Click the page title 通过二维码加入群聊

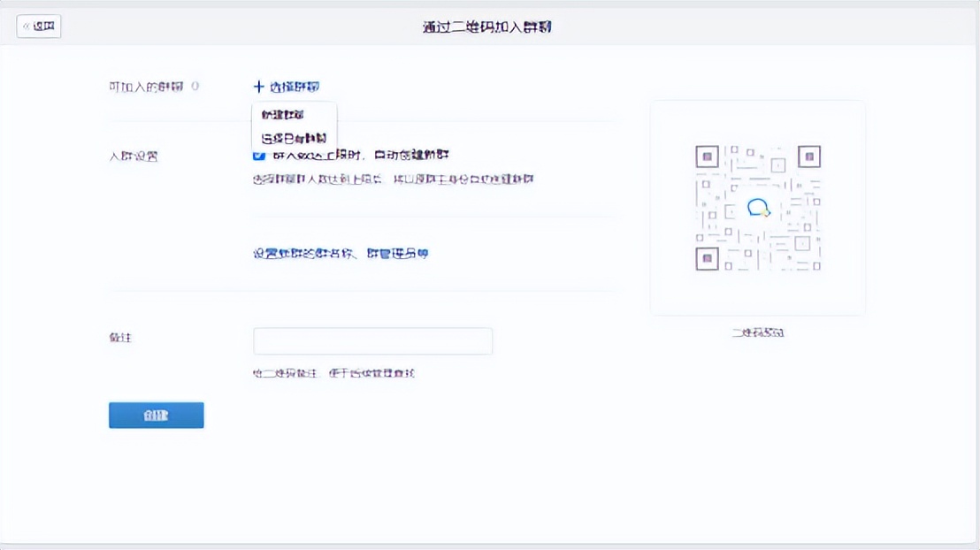pyautogui.click(x=489, y=26)
